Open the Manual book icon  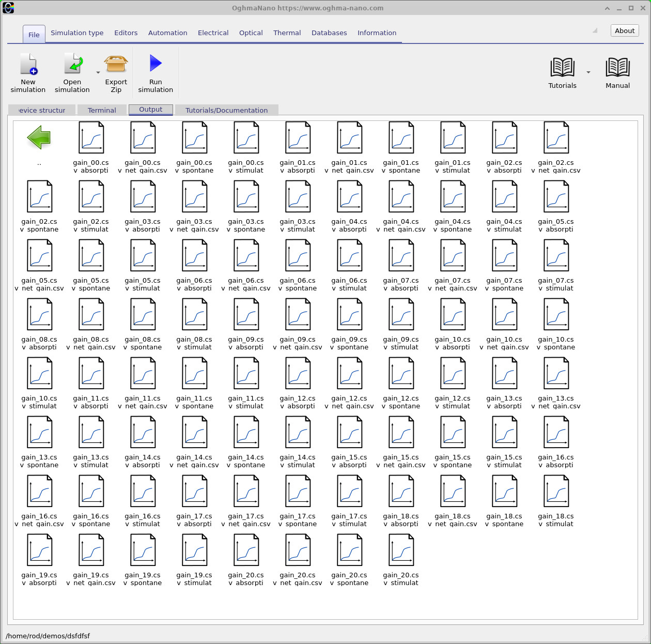(618, 68)
